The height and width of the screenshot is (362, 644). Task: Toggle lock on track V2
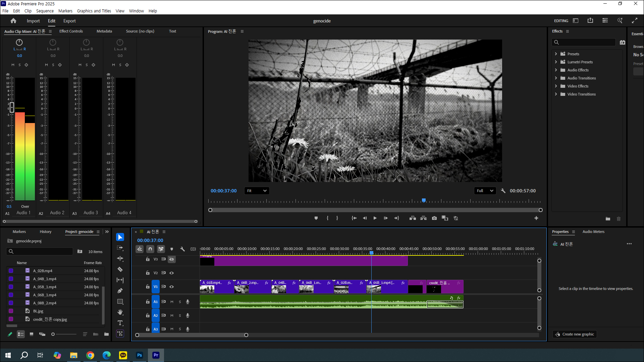pyautogui.click(x=148, y=273)
